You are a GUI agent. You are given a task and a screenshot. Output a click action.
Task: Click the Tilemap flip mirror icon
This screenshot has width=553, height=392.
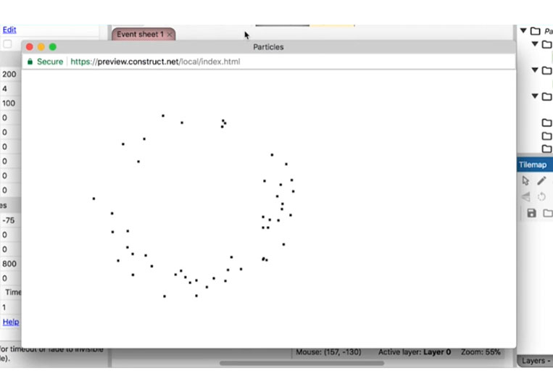[525, 196]
